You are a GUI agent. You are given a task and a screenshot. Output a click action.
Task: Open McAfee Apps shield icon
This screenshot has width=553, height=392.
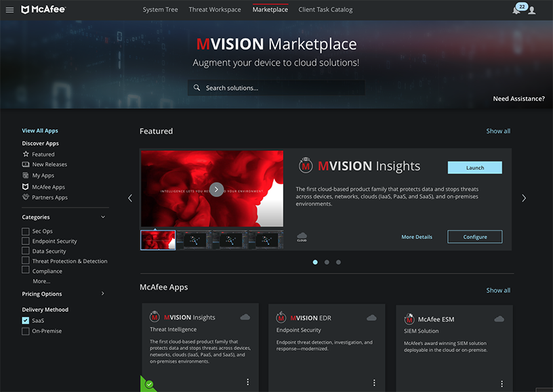(x=25, y=186)
